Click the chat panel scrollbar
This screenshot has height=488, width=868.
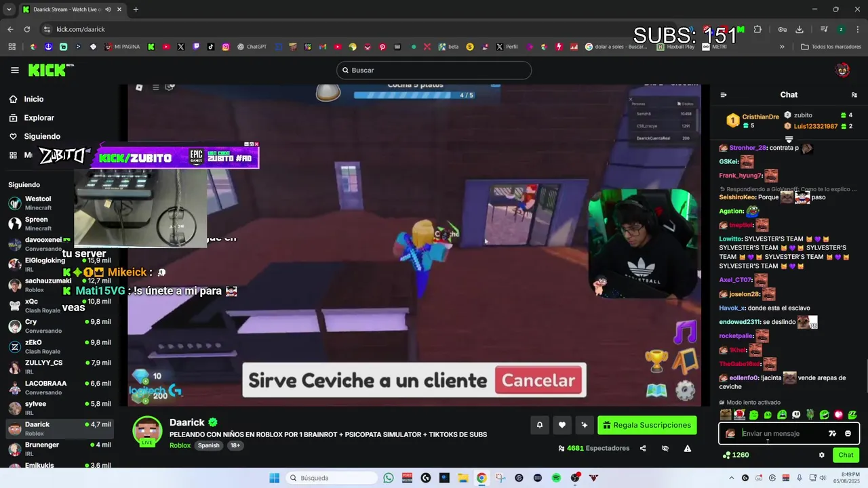click(865, 377)
